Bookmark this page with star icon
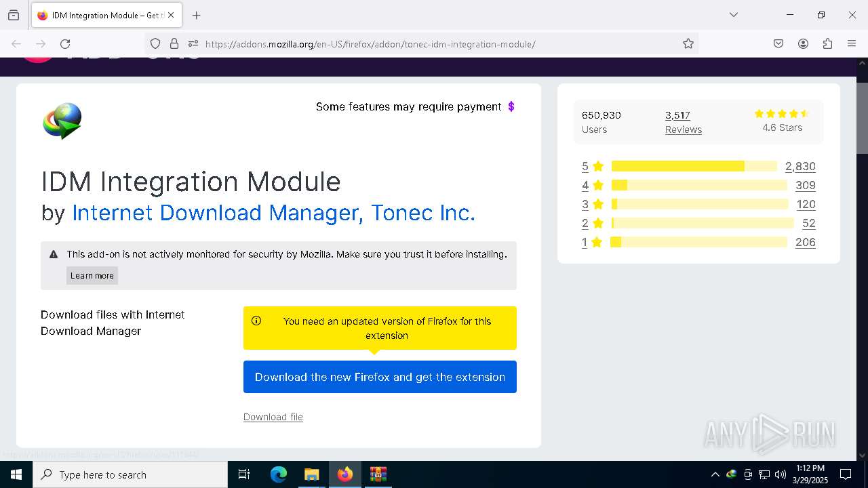The height and width of the screenshot is (488, 868). click(x=688, y=43)
